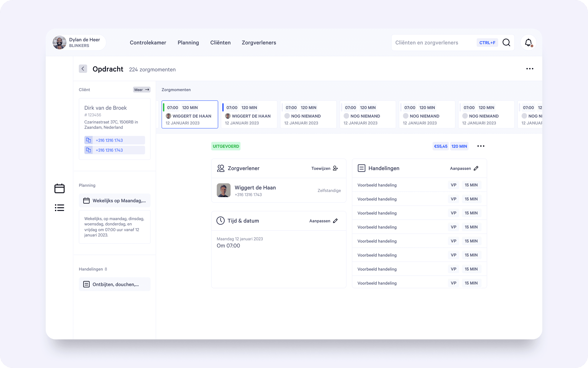Screen dimensions: 588x368
Task: Open the Zorgverleners menu item
Action: pos(259,43)
